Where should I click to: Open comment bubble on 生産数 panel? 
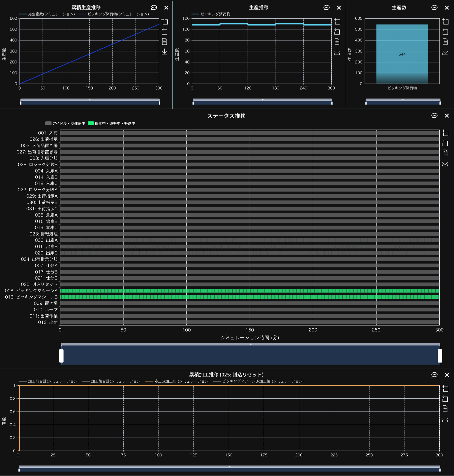tap(434, 8)
